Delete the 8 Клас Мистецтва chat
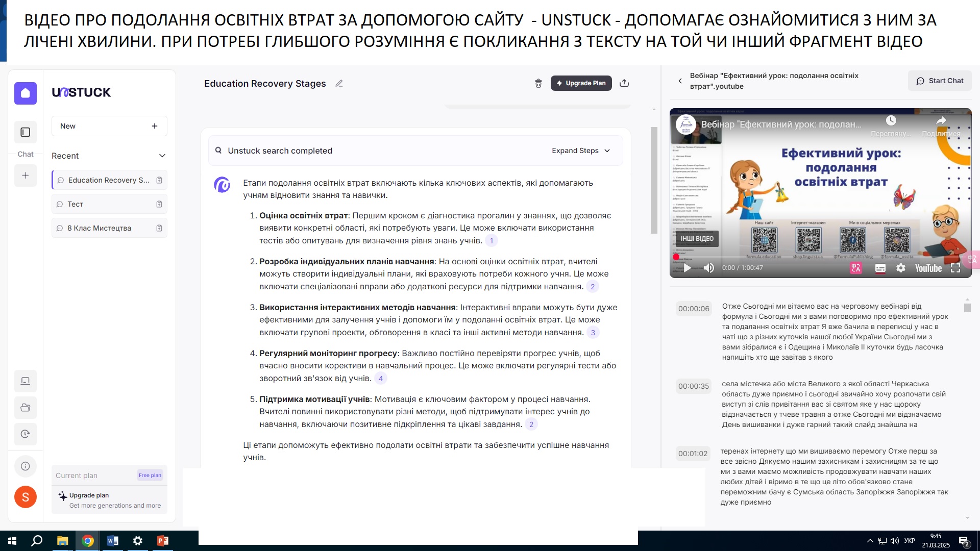 coord(159,228)
